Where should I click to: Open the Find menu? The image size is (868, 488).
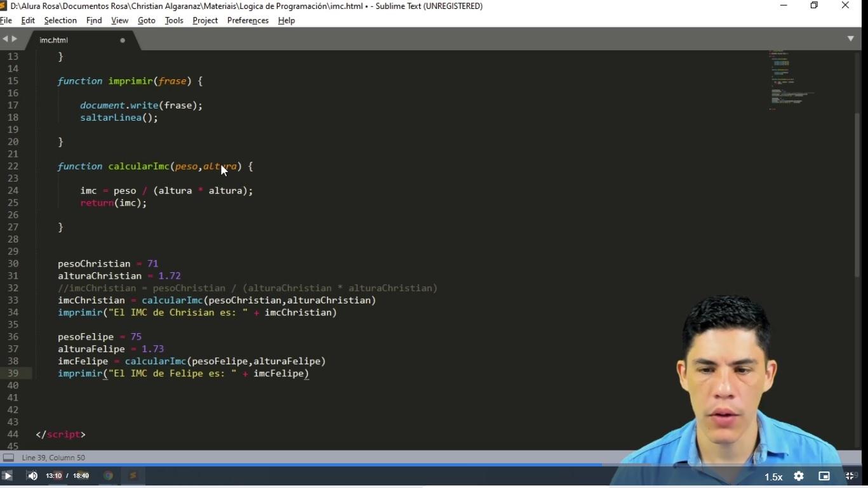pos(94,20)
